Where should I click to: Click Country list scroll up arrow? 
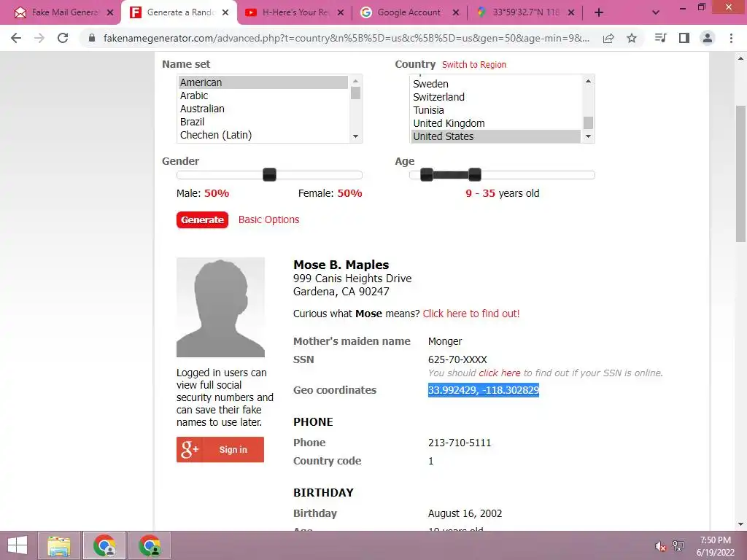(589, 82)
